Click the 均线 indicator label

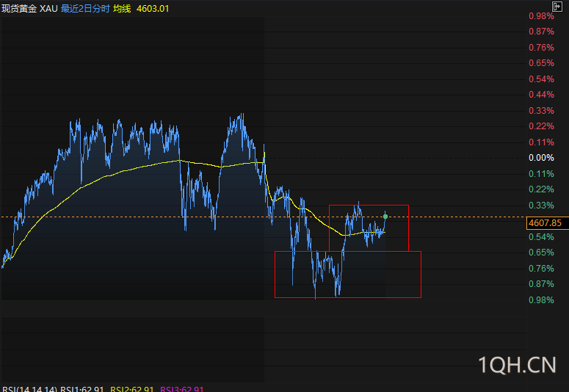click(x=122, y=9)
